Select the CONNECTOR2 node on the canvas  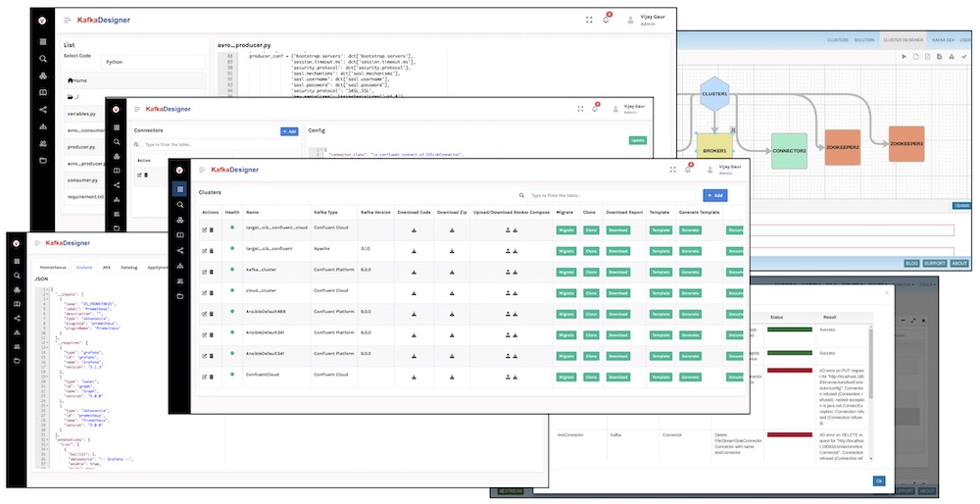pos(789,151)
